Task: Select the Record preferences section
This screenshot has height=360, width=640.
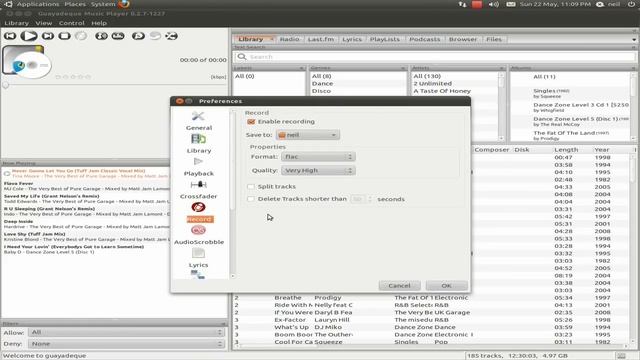Action: click(x=200, y=212)
